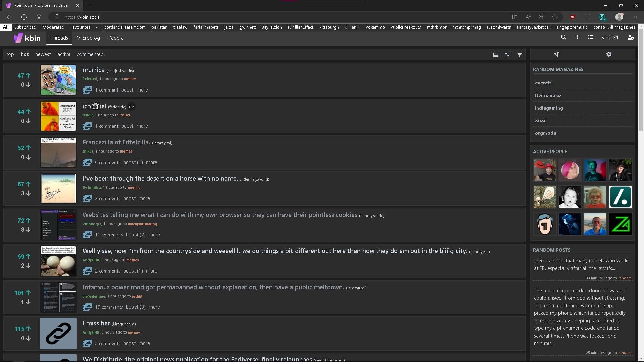Click the sort order icon near the filter

pos(508,54)
